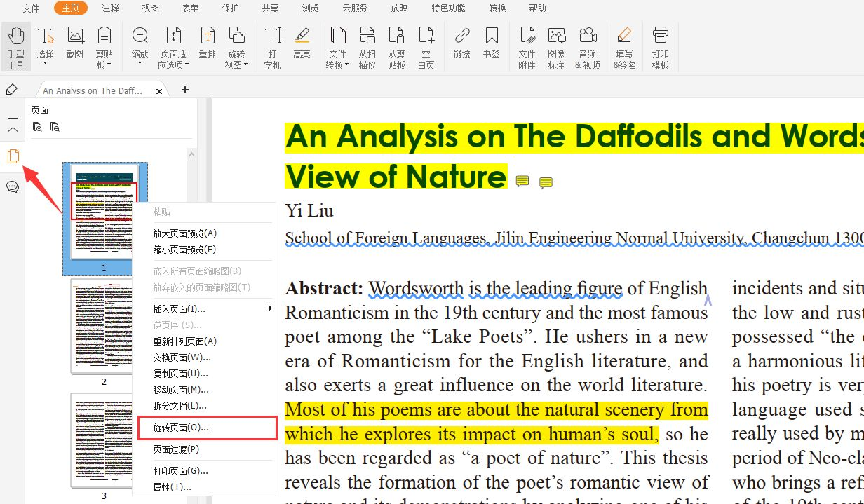864x504 pixels.
Task: Select Split Document (拆分文档) menu entry
Action: tap(180, 406)
